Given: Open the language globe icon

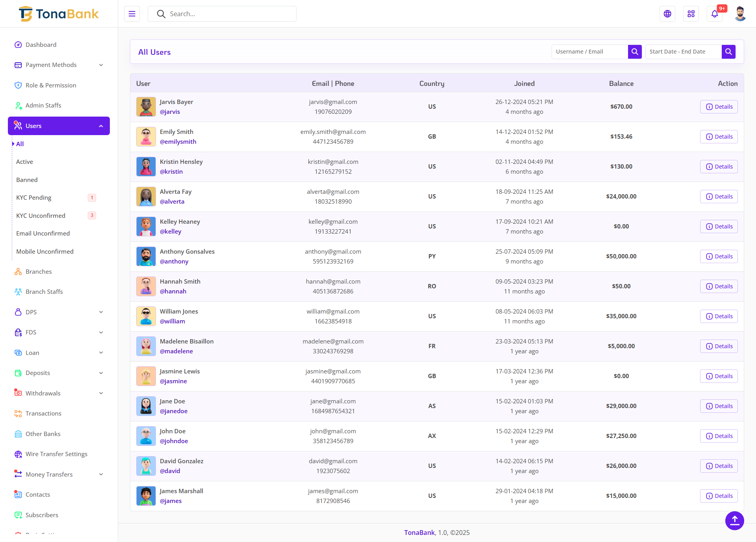Looking at the screenshot, I should (667, 14).
